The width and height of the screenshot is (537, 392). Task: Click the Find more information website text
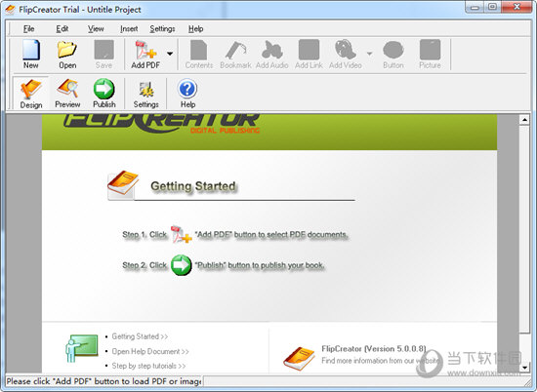pyautogui.click(x=381, y=361)
